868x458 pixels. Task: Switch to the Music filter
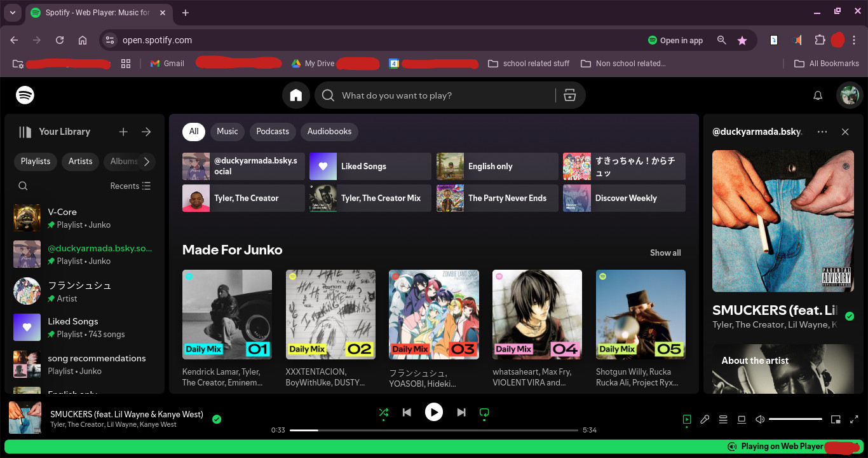pos(227,132)
